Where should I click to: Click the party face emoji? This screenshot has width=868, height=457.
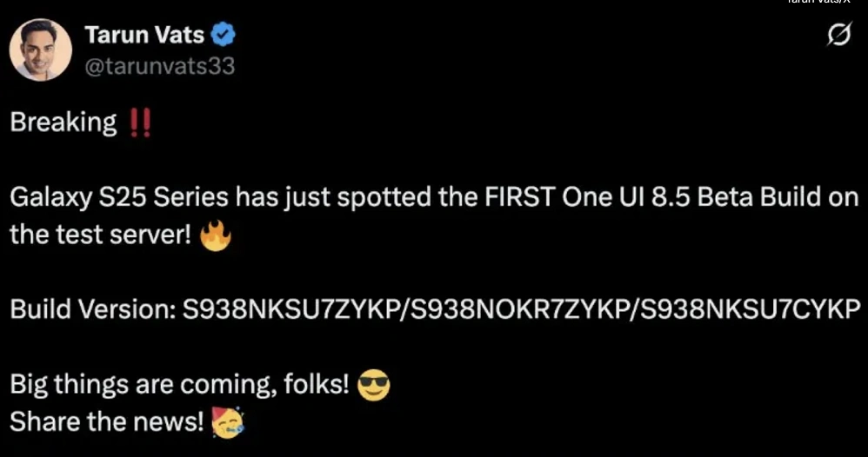point(228,423)
